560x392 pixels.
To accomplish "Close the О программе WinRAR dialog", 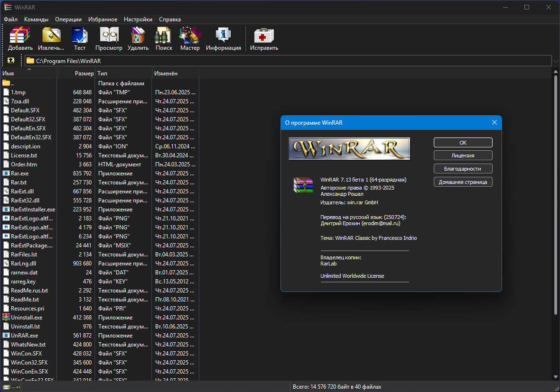I will (x=495, y=122).
